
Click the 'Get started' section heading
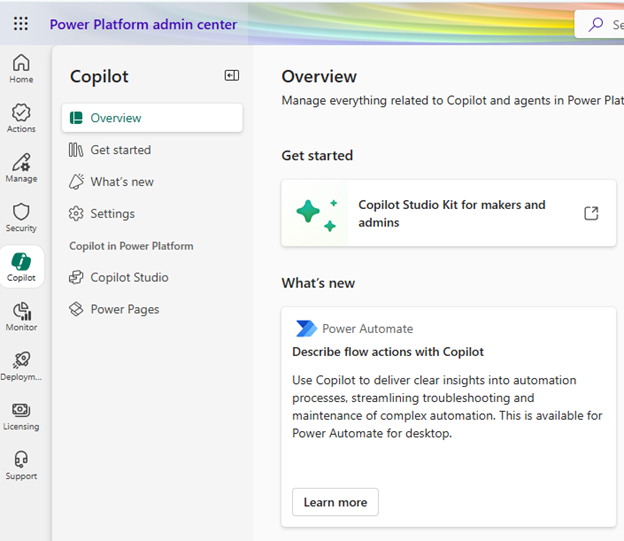point(317,155)
